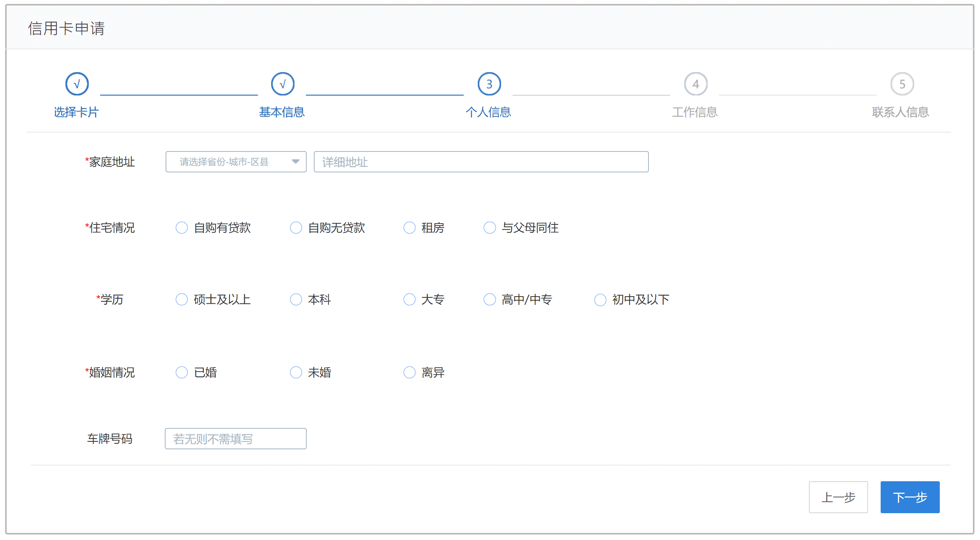980x540 pixels.
Task: Click the 详细地址 input field
Action: (x=481, y=162)
